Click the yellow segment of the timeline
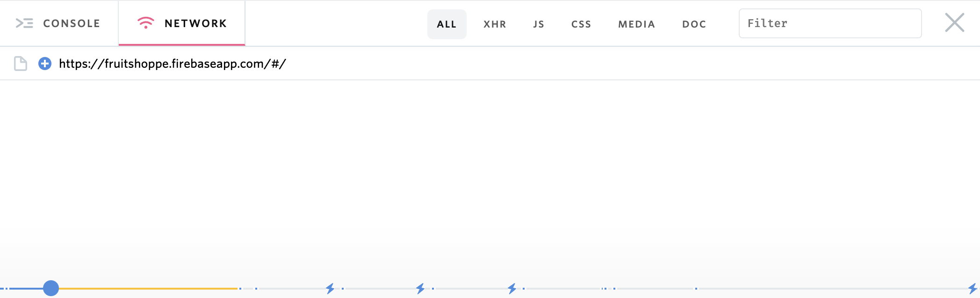The width and height of the screenshot is (980, 298). pyautogui.click(x=148, y=289)
